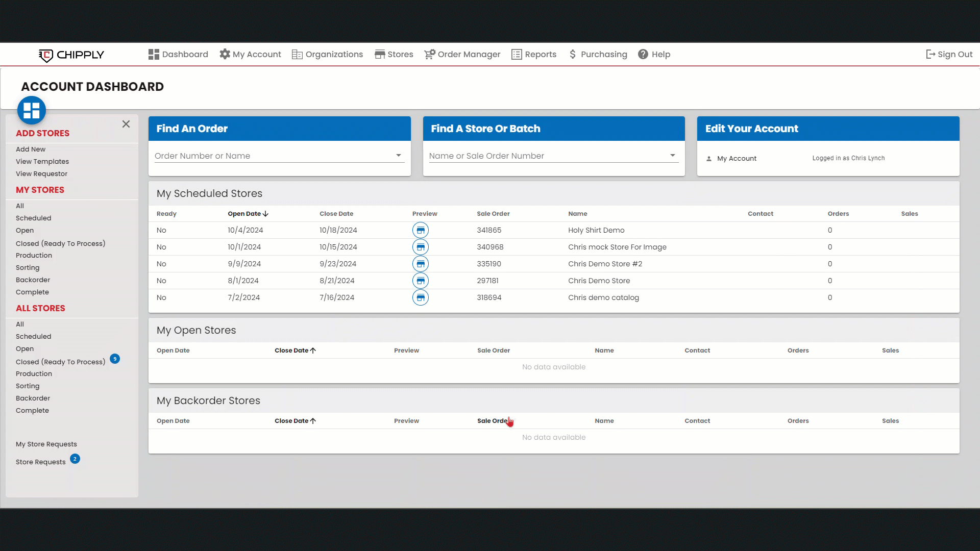Open the Order Manager menu
This screenshot has height=551, width=980.
(x=462, y=55)
